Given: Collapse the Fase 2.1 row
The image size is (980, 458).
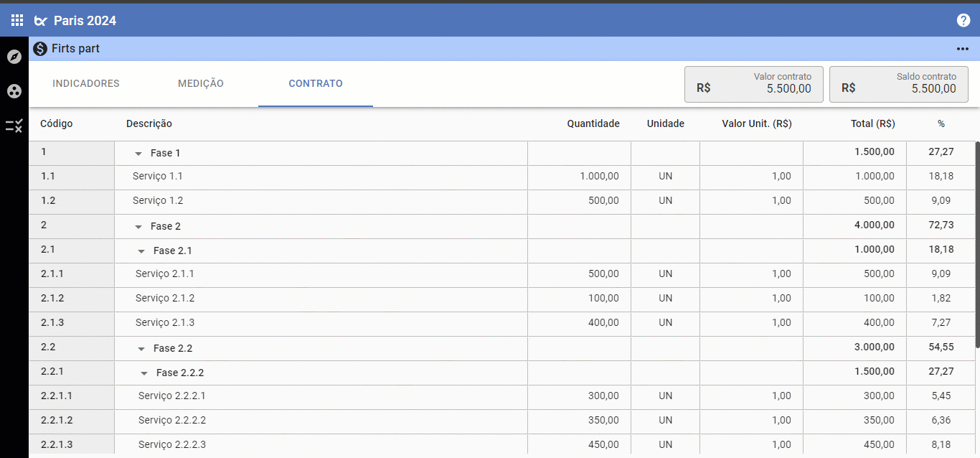Looking at the screenshot, I should tap(141, 251).
